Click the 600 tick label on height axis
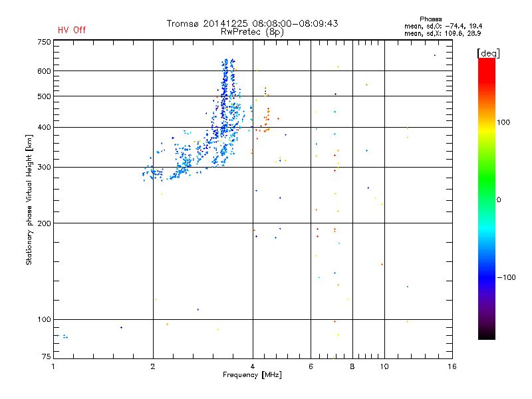532x399 pixels. 44,71
